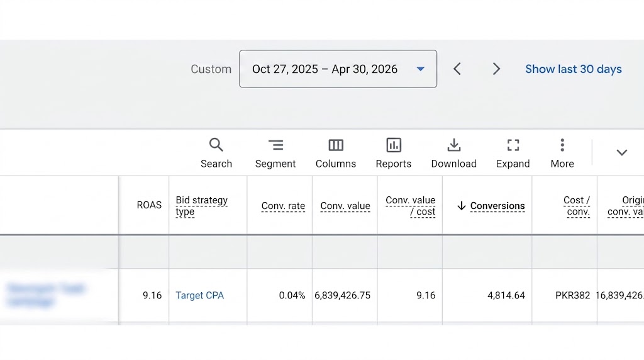The image size is (644, 360).
Task: Sort by Conv. value / cost header
Action: [410, 205]
